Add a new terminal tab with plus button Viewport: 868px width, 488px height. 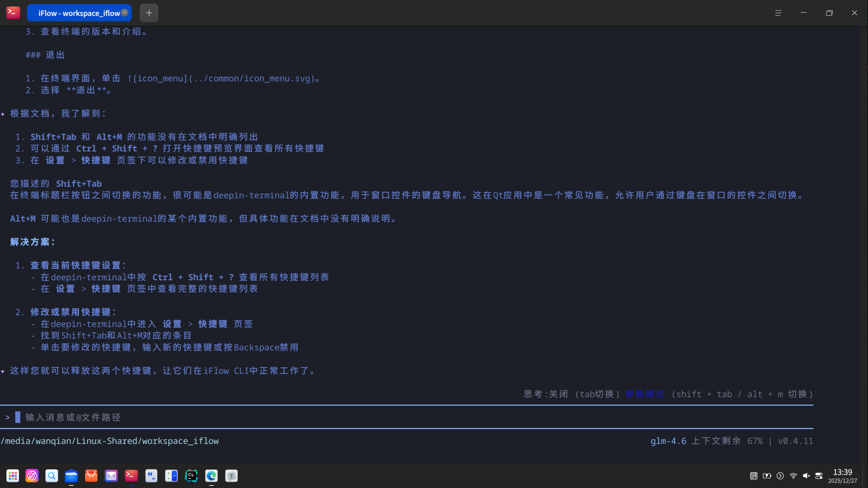pyautogui.click(x=149, y=13)
